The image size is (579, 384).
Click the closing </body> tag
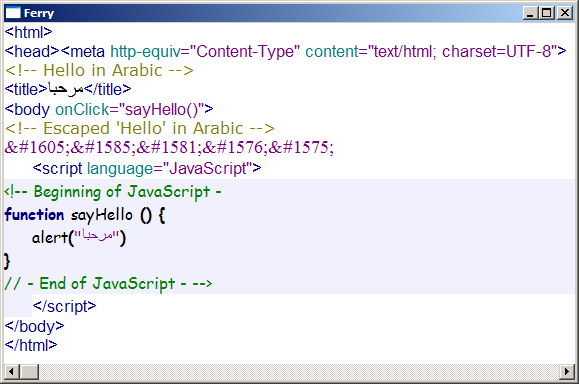pyautogui.click(x=34, y=326)
